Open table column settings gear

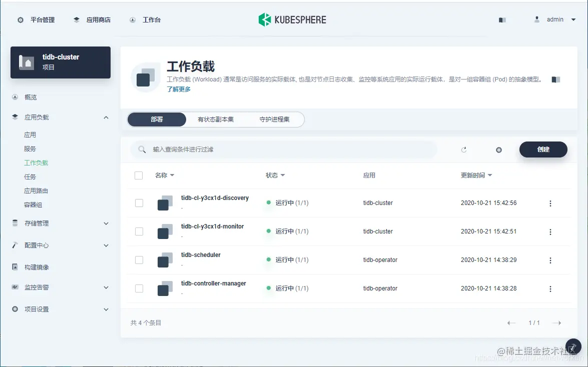click(x=499, y=150)
